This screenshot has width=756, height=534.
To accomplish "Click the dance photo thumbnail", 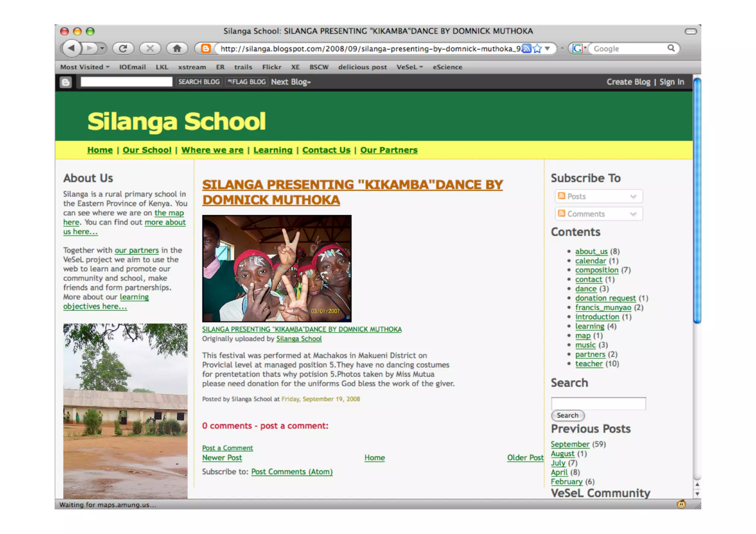I will [276, 268].
